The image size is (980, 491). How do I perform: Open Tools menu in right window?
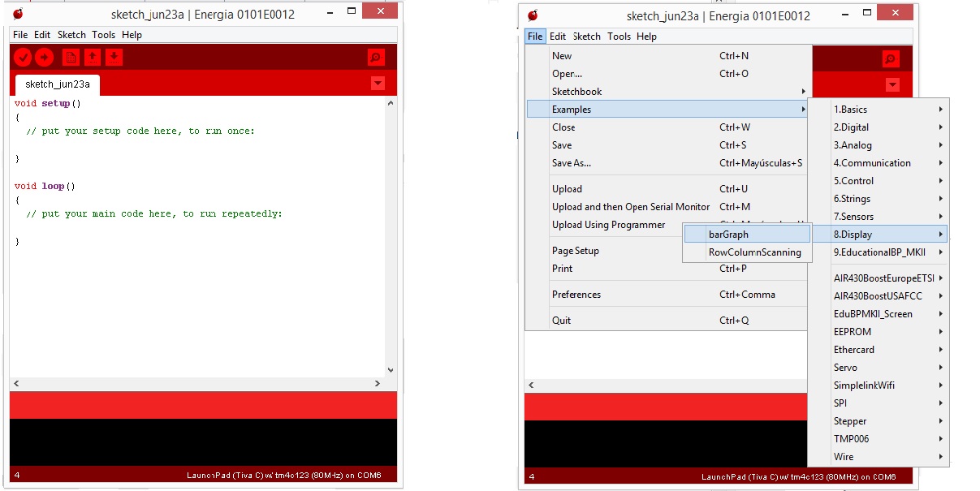(619, 37)
